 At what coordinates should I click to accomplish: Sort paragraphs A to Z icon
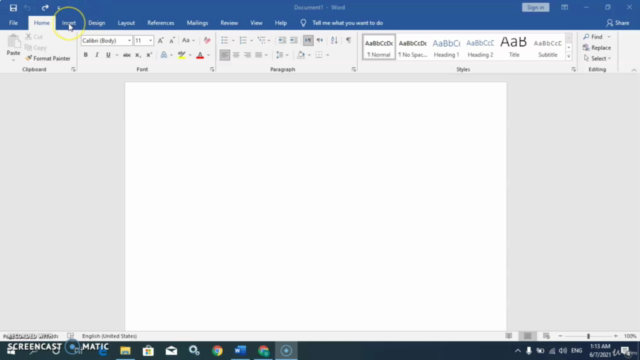coord(334,40)
